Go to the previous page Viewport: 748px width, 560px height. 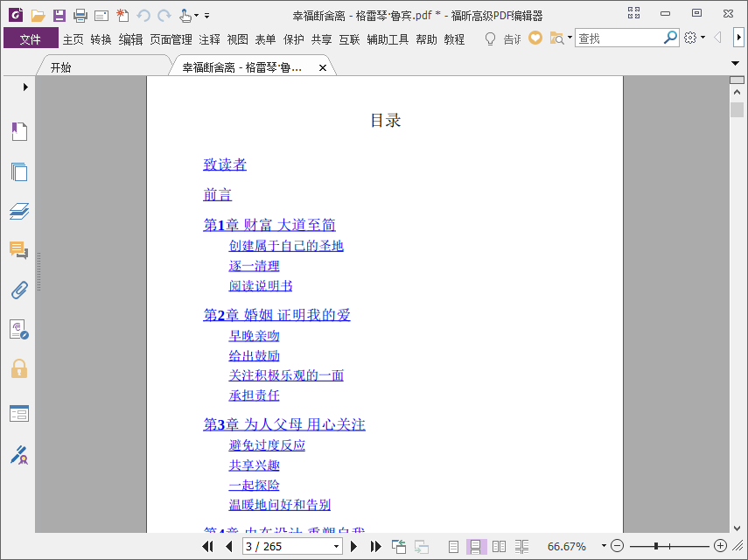click(x=229, y=546)
